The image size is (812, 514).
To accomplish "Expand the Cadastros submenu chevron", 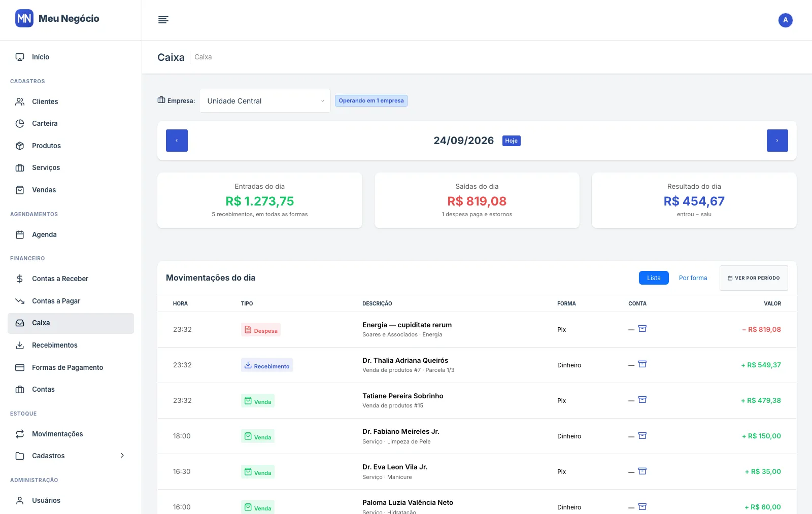I will click(x=122, y=456).
